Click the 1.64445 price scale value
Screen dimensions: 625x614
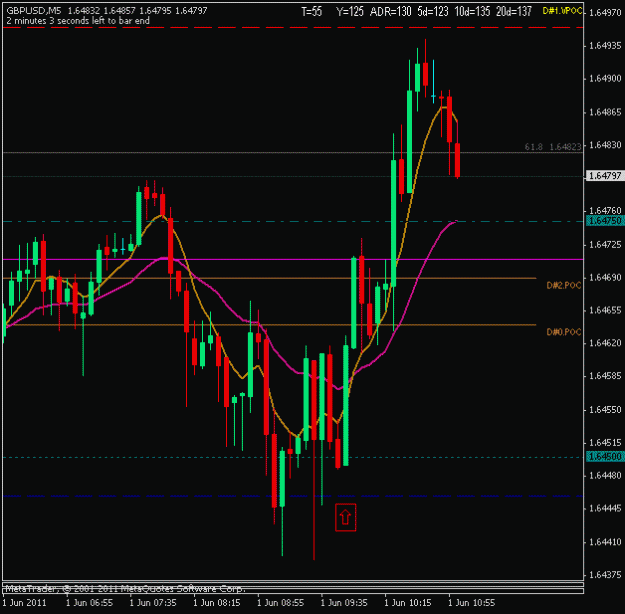coord(605,508)
